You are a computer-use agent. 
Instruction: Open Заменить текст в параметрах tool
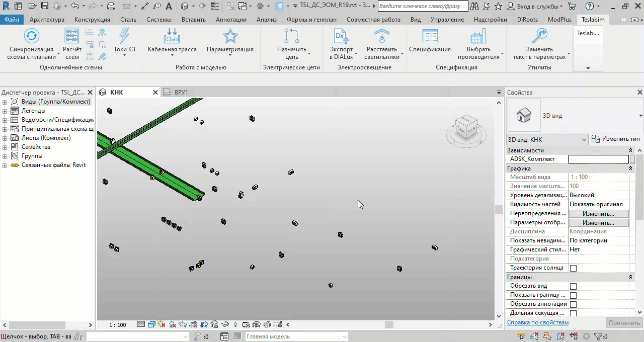coord(539,44)
